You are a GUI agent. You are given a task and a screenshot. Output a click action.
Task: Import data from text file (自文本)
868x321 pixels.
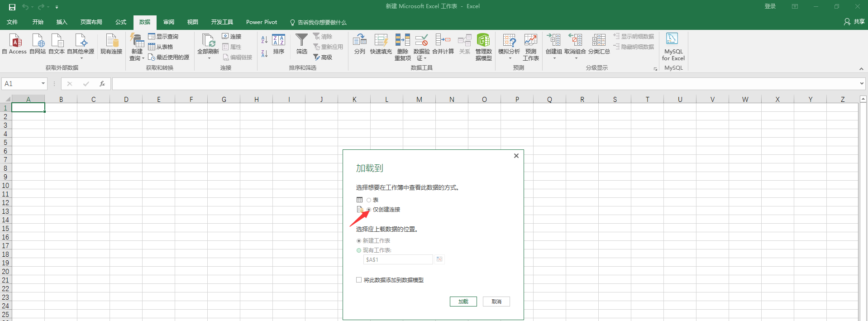(57, 44)
